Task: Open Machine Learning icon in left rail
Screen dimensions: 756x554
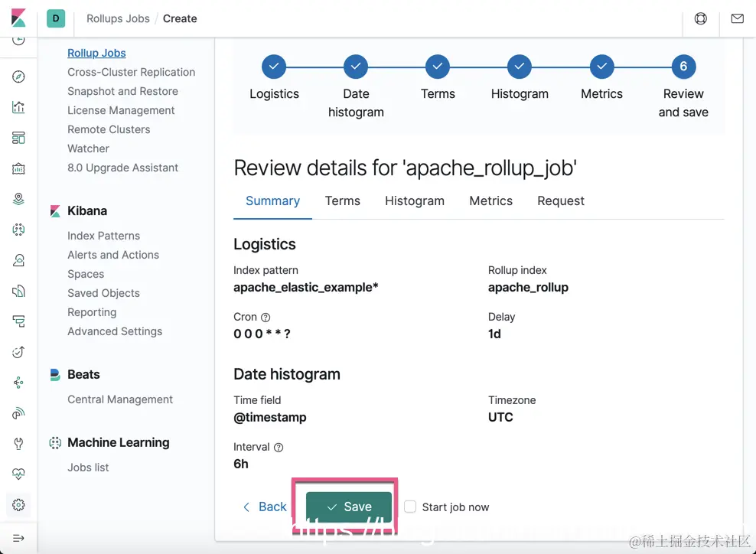Action: (18, 230)
